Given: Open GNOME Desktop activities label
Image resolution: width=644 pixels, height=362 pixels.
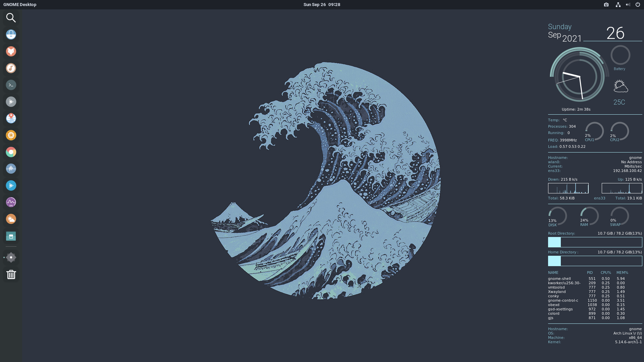Looking at the screenshot, I should 20,5.
